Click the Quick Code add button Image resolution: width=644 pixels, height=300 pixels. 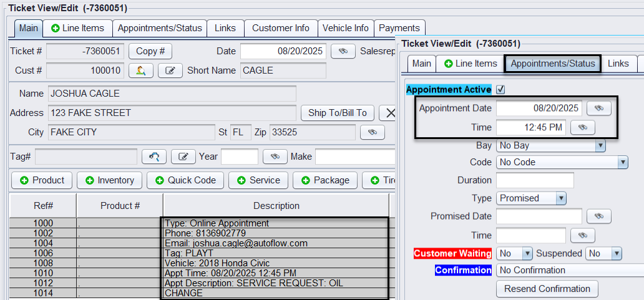[185, 180]
